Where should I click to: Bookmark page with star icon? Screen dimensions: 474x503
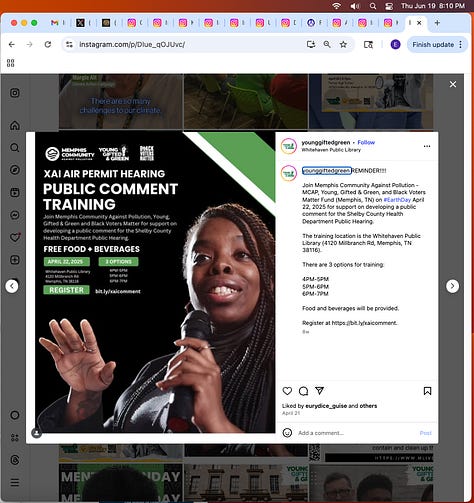coord(343,44)
